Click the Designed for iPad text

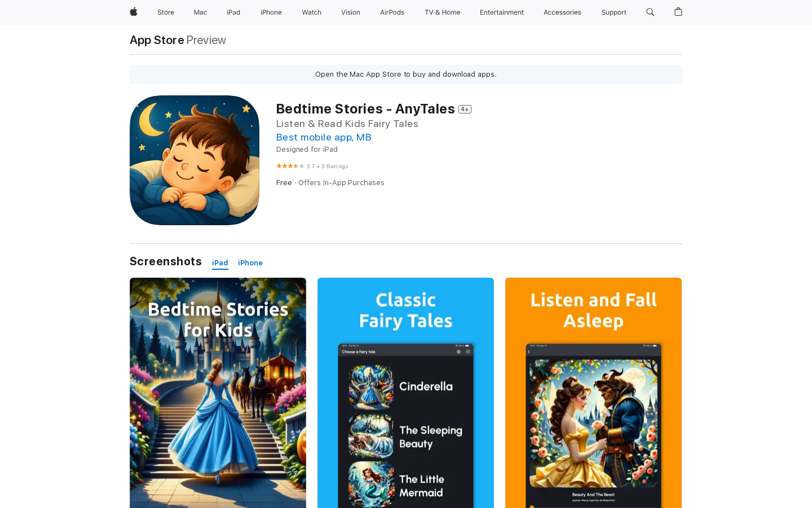tap(307, 150)
